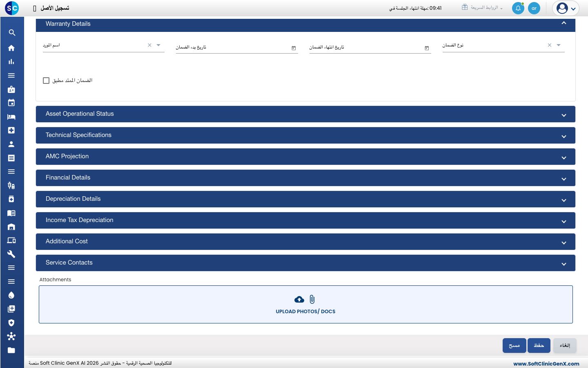This screenshot has height=368, width=588.
Task: Open the calendar appointments sidebar icon
Action: click(x=11, y=103)
